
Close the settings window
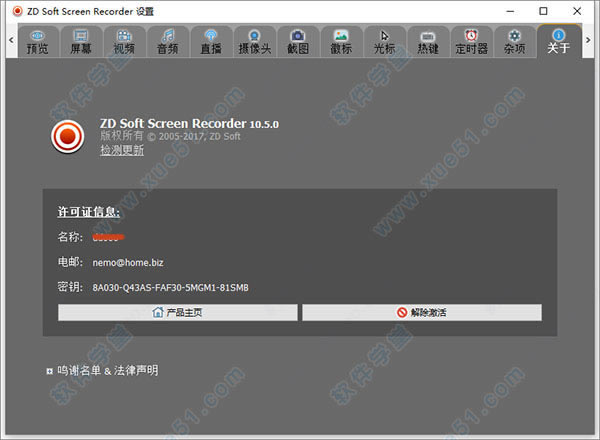click(x=577, y=11)
